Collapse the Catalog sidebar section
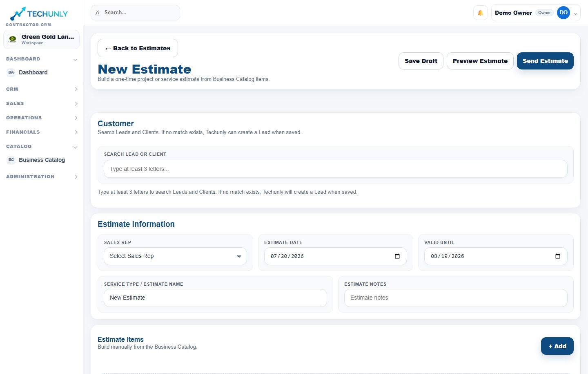588x374 pixels. (x=75, y=147)
